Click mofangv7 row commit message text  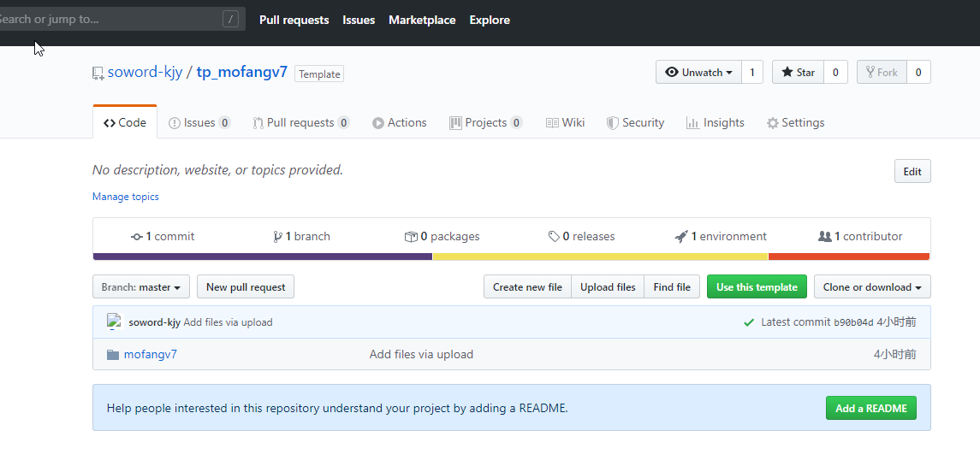click(x=421, y=355)
